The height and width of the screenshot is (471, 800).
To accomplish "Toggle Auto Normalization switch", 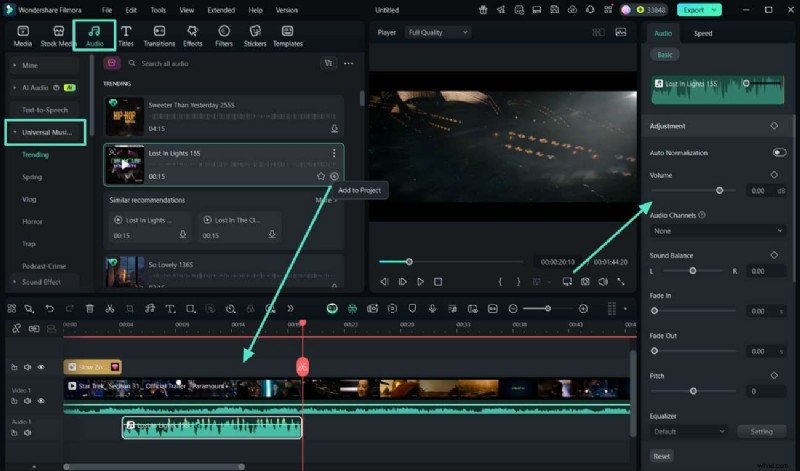I will [x=778, y=153].
